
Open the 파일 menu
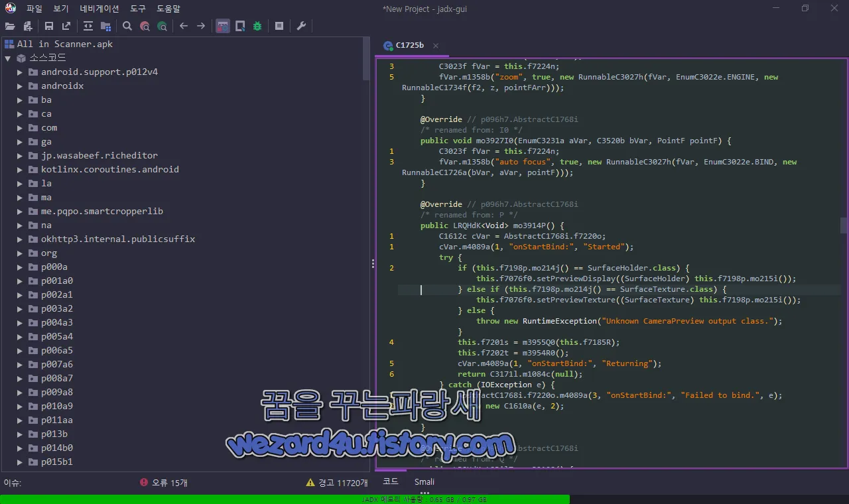(34, 9)
